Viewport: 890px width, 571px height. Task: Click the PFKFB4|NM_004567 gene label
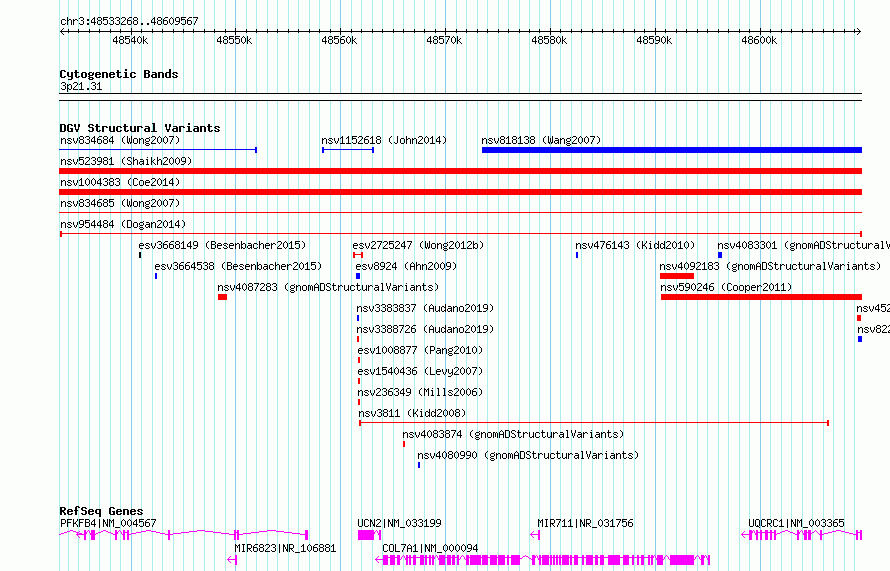[x=108, y=523]
